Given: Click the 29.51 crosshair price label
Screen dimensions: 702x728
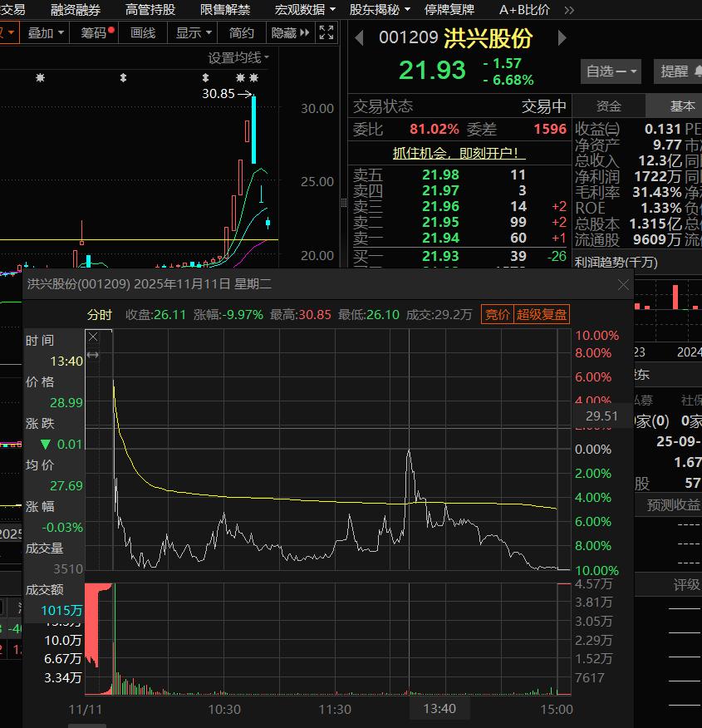Looking at the screenshot, I should pyautogui.click(x=601, y=416).
